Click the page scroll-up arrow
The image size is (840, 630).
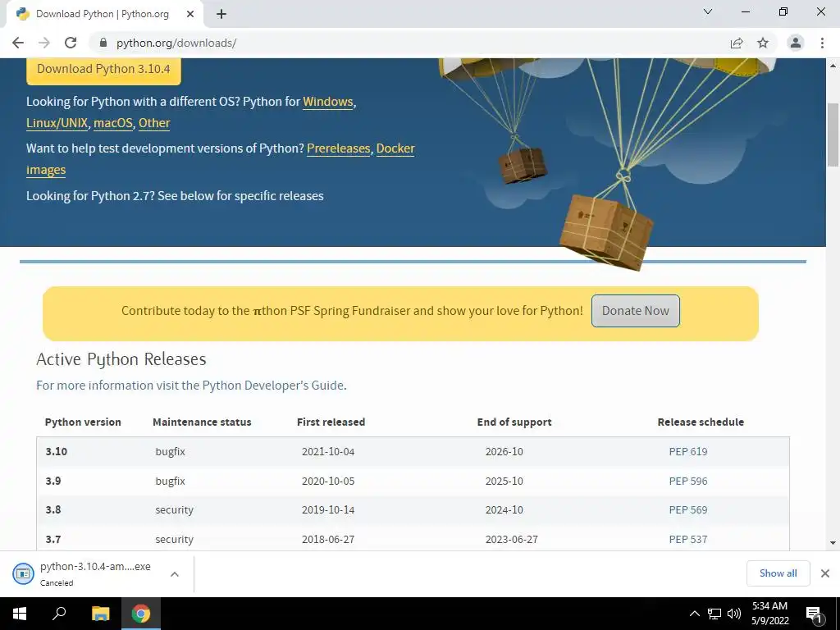pyautogui.click(x=833, y=66)
